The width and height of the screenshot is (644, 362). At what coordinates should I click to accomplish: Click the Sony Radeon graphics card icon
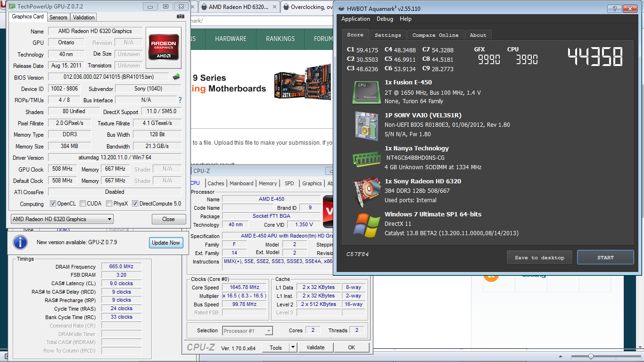click(x=366, y=192)
